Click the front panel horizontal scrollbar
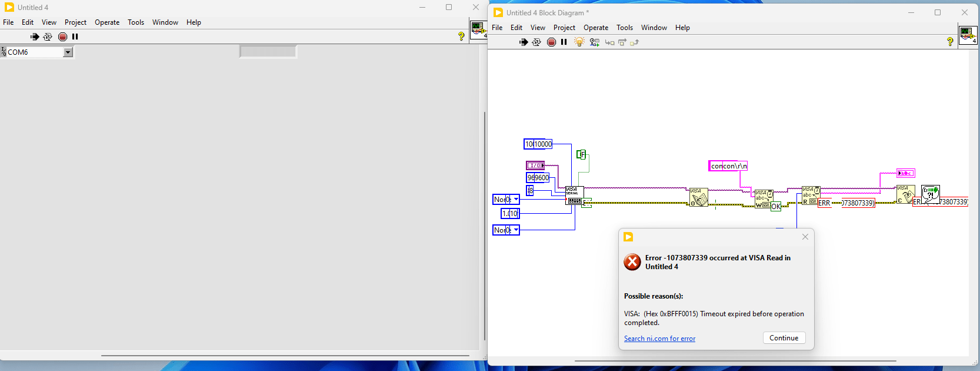Viewport: 980px width, 371px height. pos(285,356)
